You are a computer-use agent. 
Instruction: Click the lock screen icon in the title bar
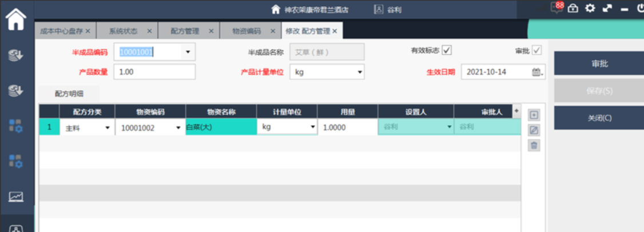(x=573, y=9)
